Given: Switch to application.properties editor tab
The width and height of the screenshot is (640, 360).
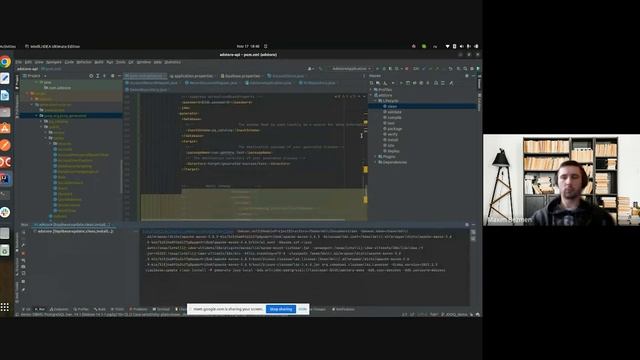Looking at the screenshot, I should (191, 76).
